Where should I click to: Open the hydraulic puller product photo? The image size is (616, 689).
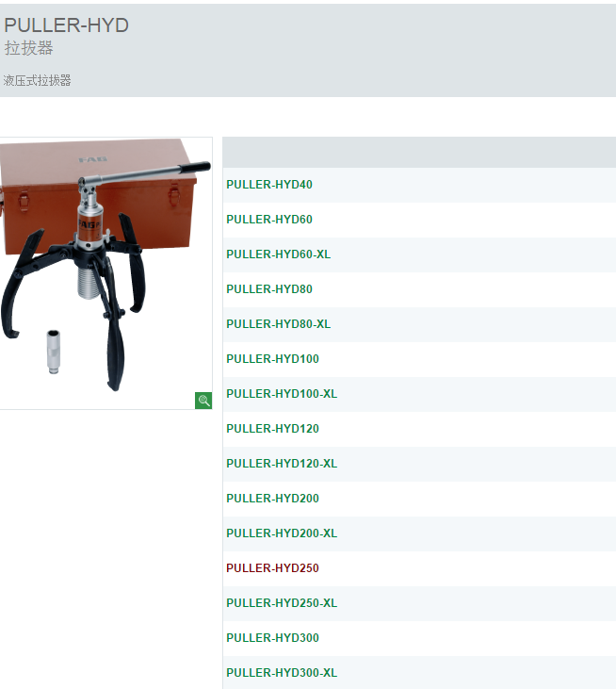point(105,273)
